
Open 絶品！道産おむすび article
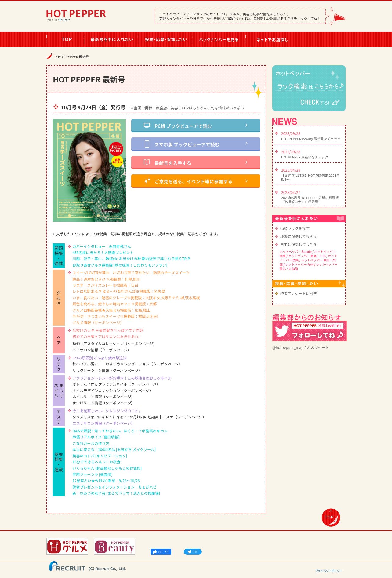pos(106,279)
